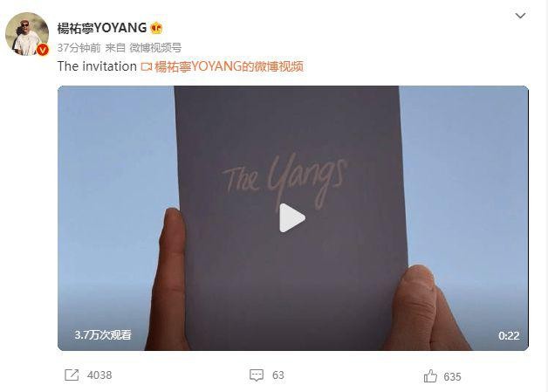The width and height of the screenshot is (548, 392).
Task: Click the repost share icon
Action: pyautogui.click(x=72, y=375)
